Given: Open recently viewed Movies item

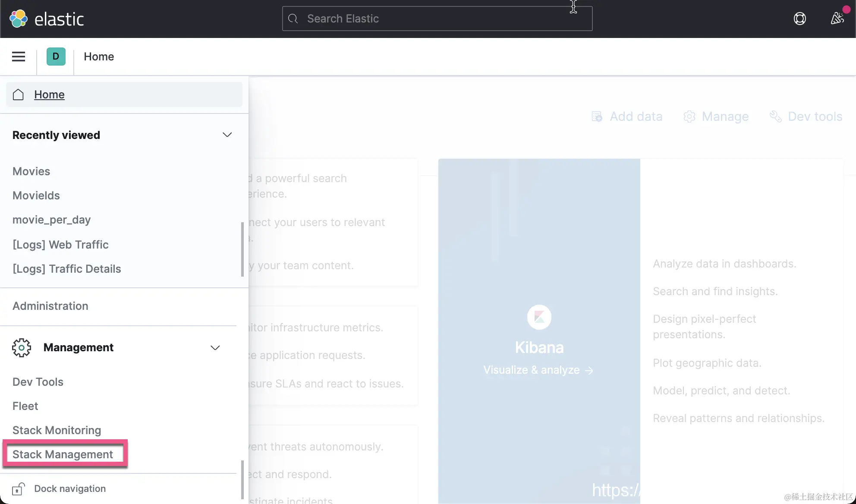Looking at the screenshot, I should [x=31, y=171].
